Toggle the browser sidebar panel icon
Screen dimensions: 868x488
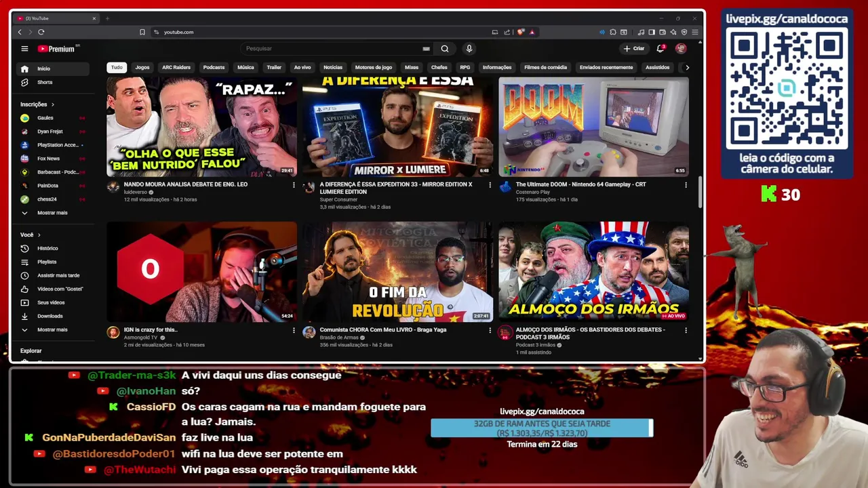(652, 32)
